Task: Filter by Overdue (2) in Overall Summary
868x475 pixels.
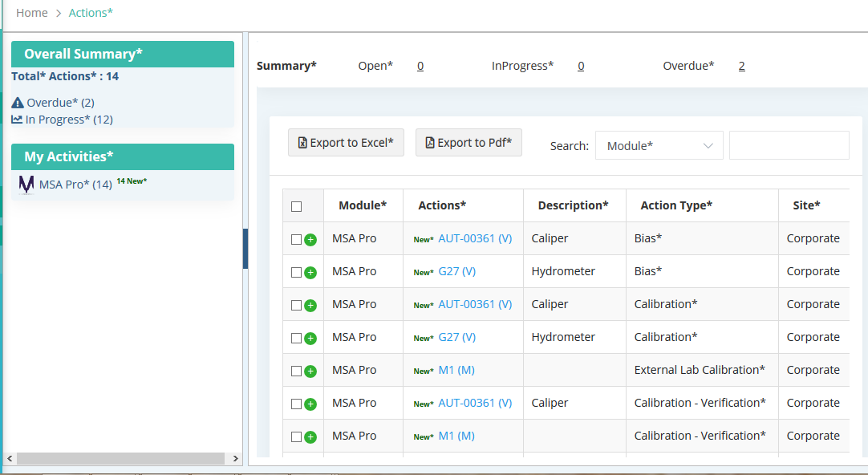Action: pos(60,103)
